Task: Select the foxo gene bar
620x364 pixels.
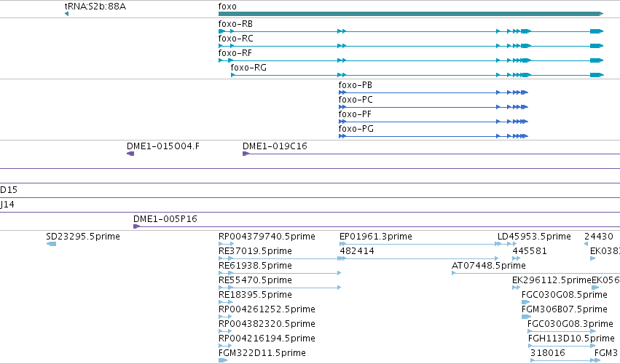Action: pos(411,14)
